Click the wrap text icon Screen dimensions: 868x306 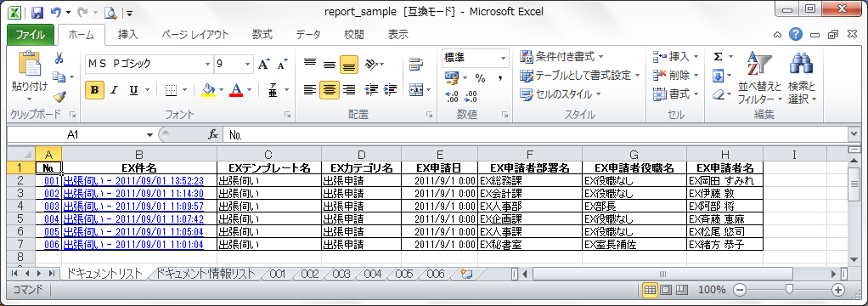pos(415,64)
